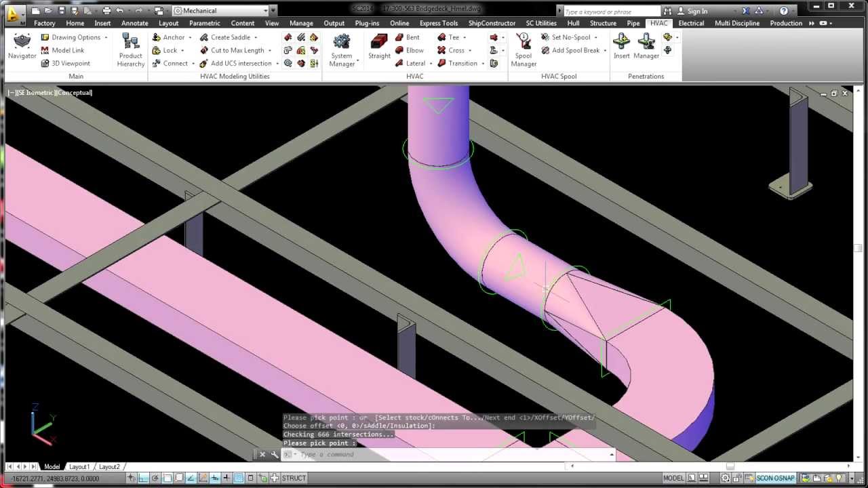The height and width of the screenshot is (488, 868).
Task: Toggle the MODEL space button
Action: click(x=673, y=478)
